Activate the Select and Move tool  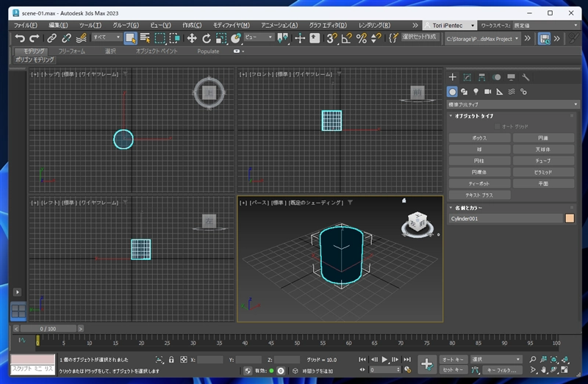click(192, 38)
